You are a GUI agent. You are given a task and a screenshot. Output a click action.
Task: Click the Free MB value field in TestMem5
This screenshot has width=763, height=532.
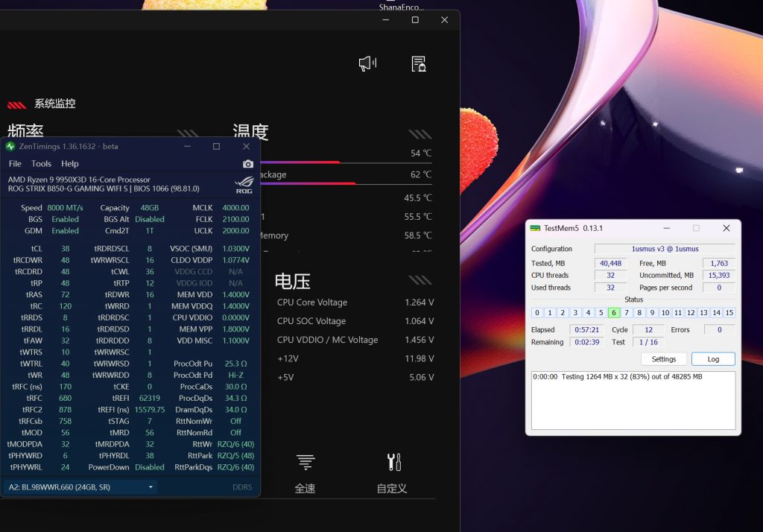point(718,263)
